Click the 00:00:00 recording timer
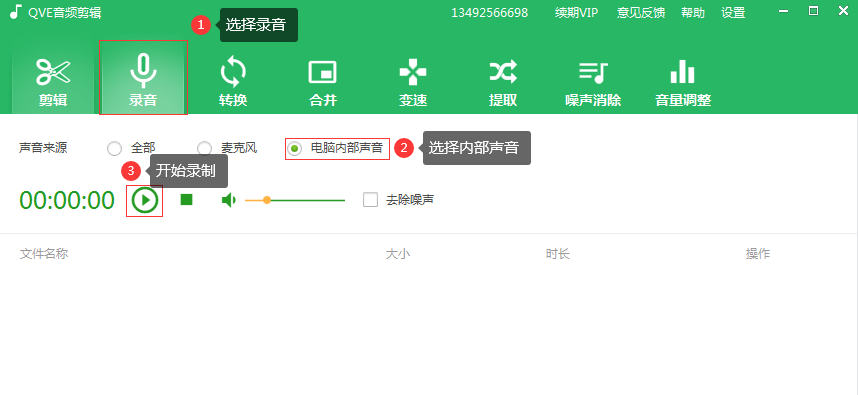 click(x=67, y=201)
